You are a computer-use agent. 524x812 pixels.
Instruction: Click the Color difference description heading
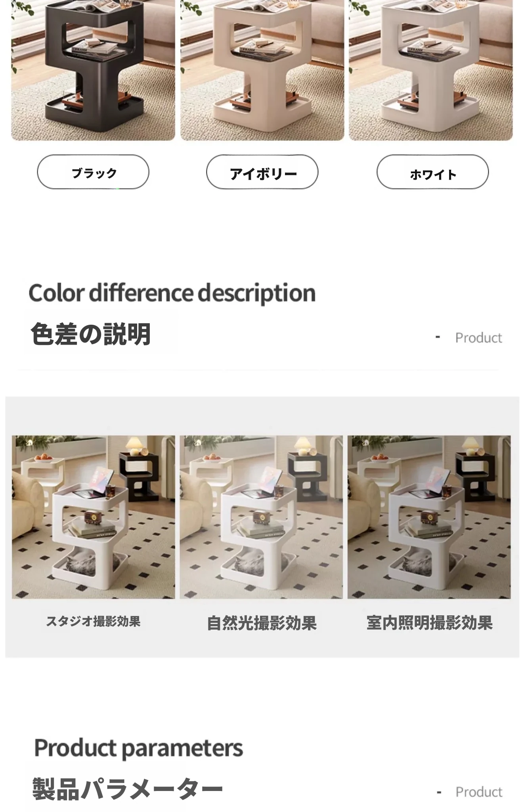tap(172, 293)
